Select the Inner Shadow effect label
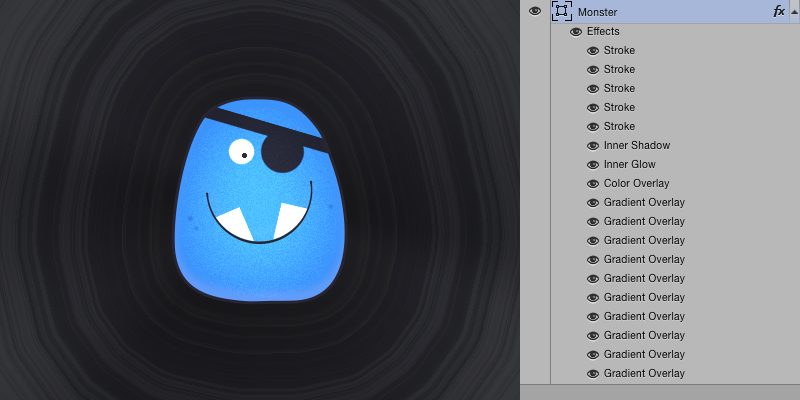The width and height of the screenshot is (800, 400). (x=636, y=146)
